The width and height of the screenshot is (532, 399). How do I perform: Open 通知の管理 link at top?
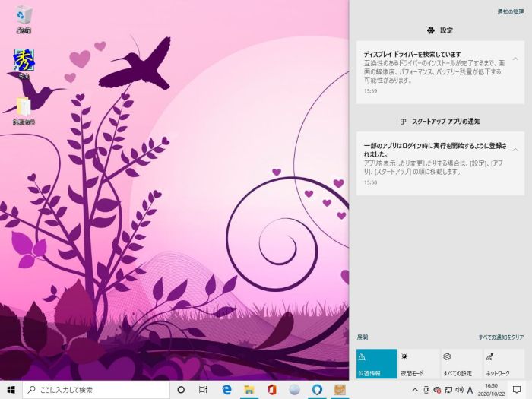(x=510, y=12)
